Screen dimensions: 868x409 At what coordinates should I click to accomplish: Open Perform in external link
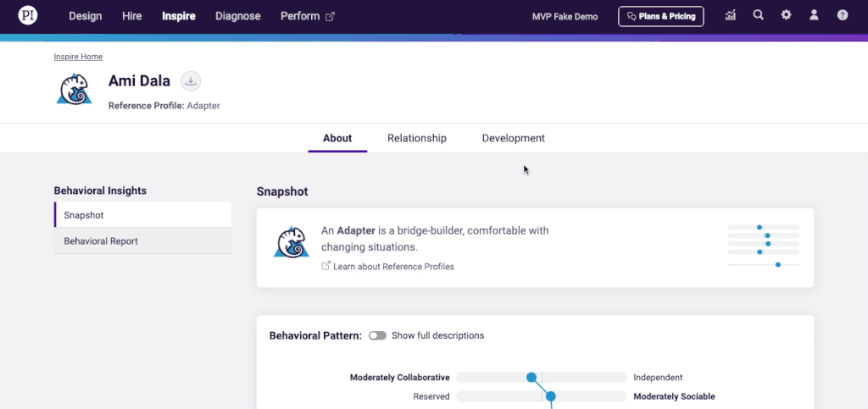(308, 16)
